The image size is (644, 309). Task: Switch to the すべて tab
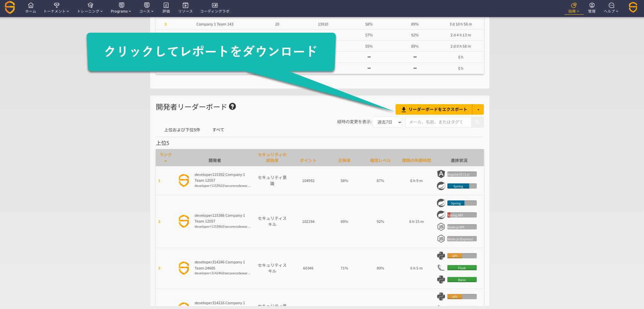[218, 130]
